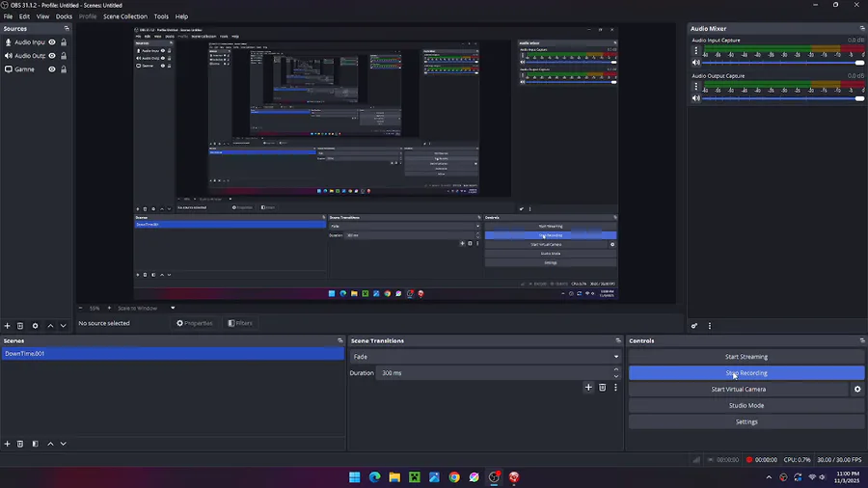
Task: Add a configurable transition with plus icon
Action: (588, 388)
